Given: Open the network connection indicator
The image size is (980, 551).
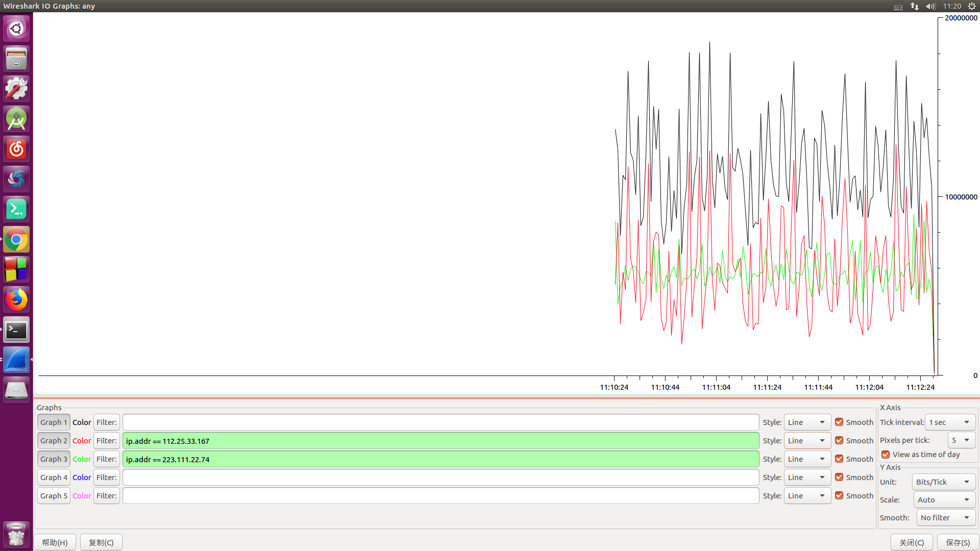Looking at the screenshot, I should pos(914,6).
